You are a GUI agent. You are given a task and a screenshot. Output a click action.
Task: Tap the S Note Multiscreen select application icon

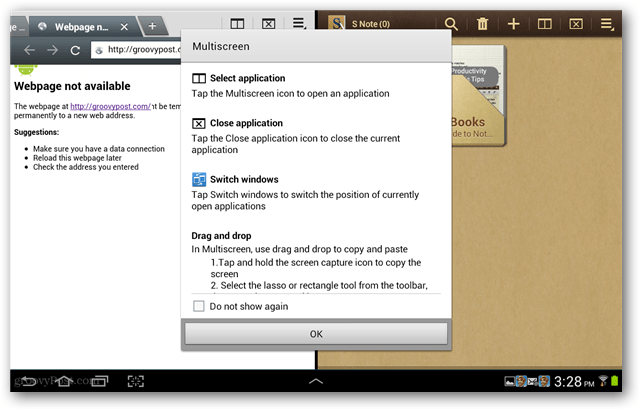point(544,24)
